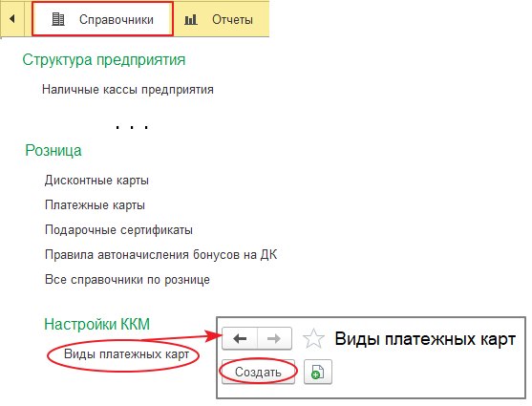Open Дисконтные карты directory
The image size is (532, 406).
tap(96, 180)
